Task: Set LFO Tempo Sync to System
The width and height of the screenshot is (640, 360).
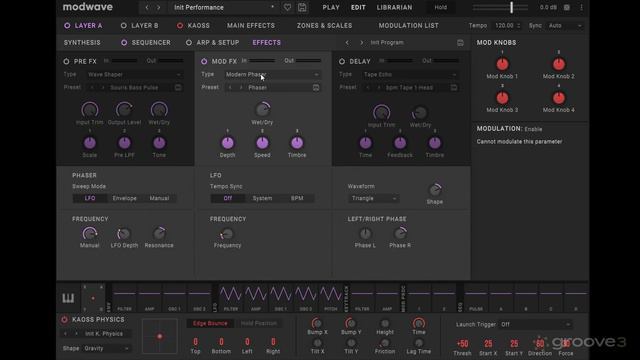Action: (x=262, y=198)
